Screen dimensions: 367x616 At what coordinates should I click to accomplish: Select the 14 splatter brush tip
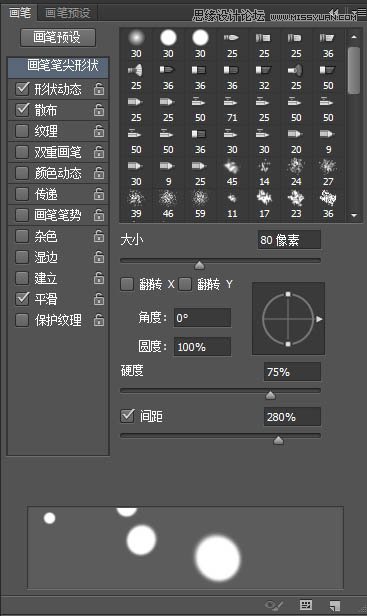(264, 173)
